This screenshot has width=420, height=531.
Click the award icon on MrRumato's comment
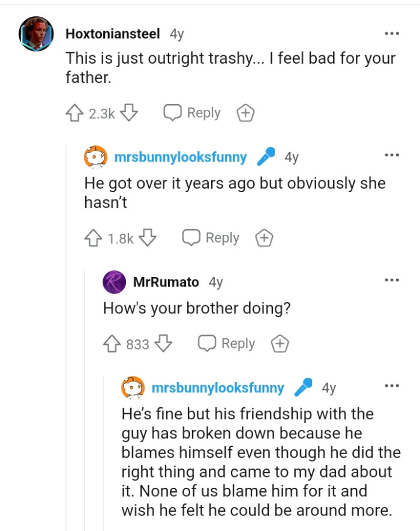280,343
